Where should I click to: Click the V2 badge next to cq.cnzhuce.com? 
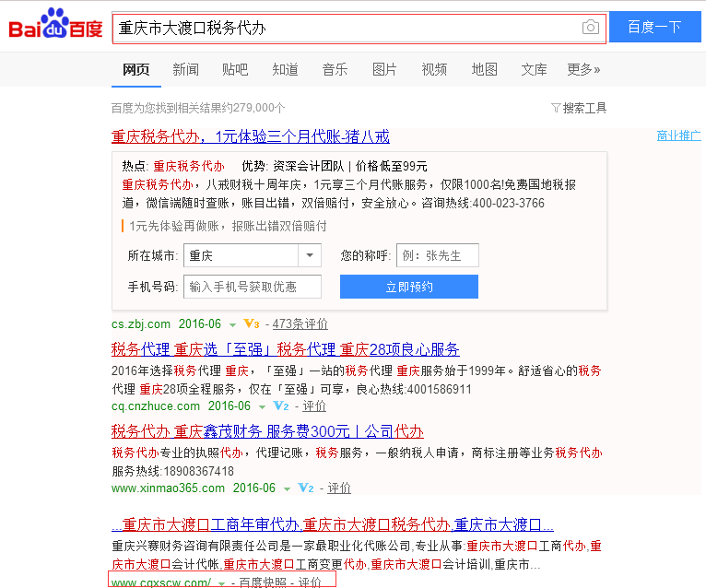pos(281,406)
